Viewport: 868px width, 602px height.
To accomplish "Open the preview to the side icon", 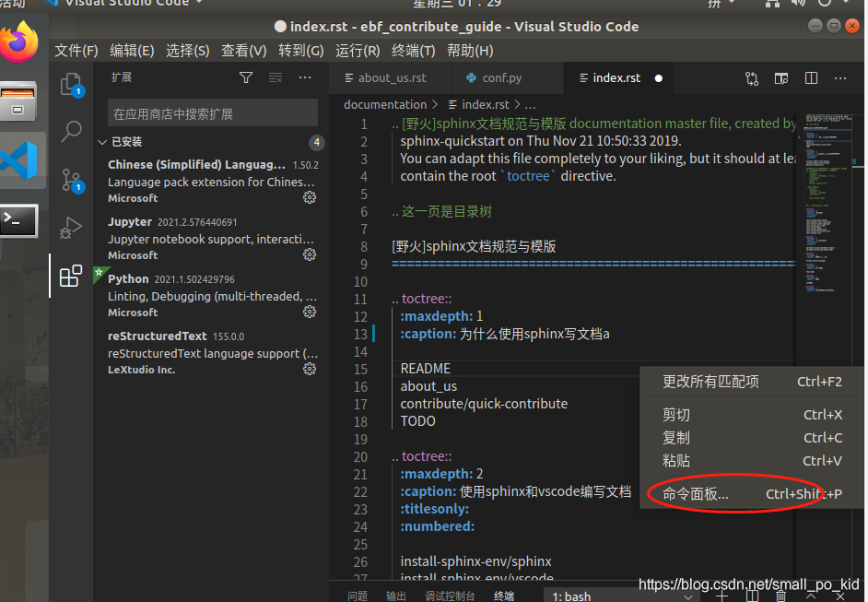I will 781,78.
